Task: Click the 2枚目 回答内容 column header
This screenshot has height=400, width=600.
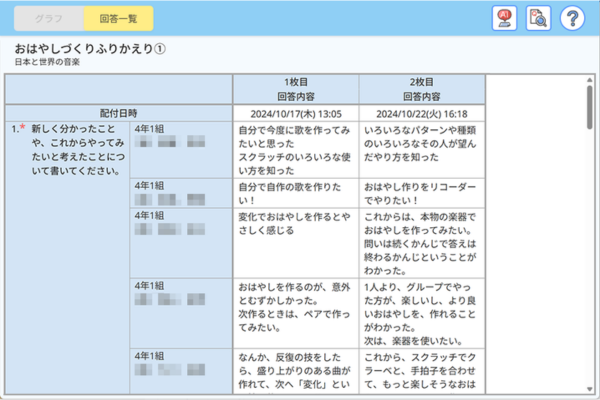Action: pos(422,88)
